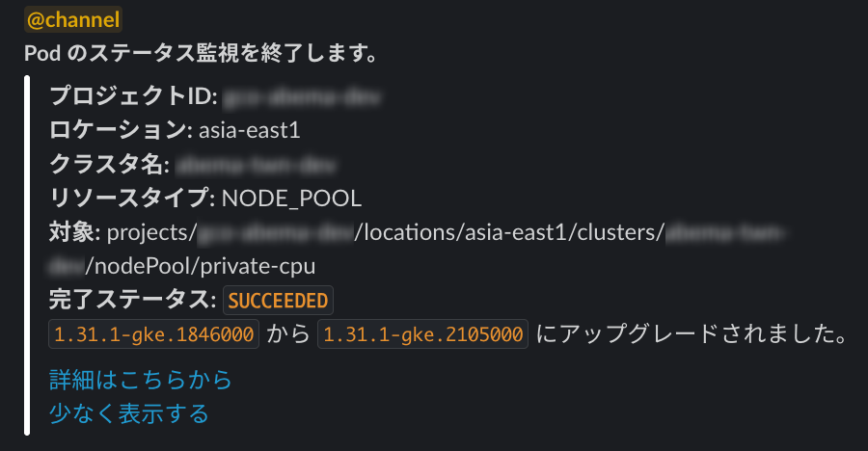Click the /nodePool/private-cpu path text
868x451 pixels.
tap(201, 266)
